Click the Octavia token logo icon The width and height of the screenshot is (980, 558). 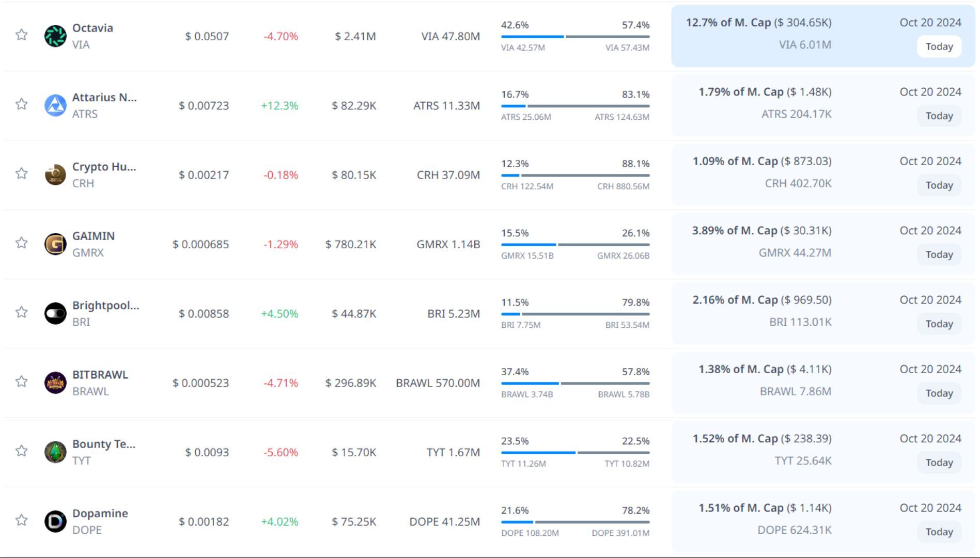[55, 36]
